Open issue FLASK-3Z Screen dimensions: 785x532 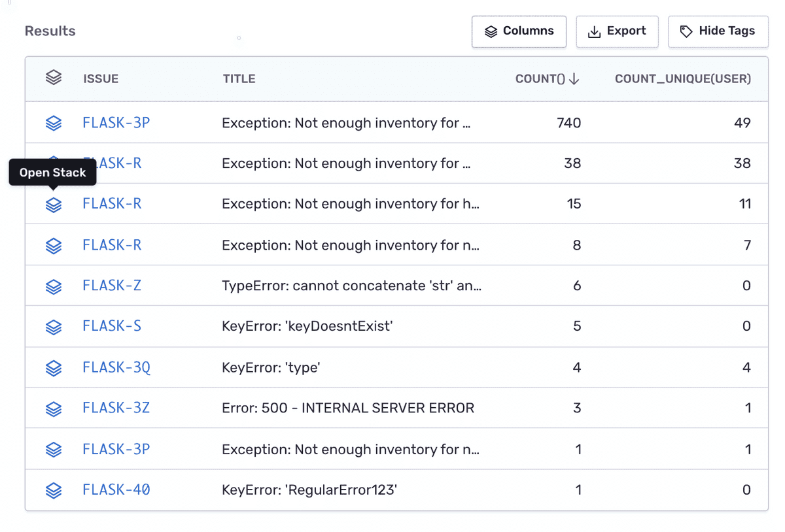pyautogui.click(x=116, y=408)
